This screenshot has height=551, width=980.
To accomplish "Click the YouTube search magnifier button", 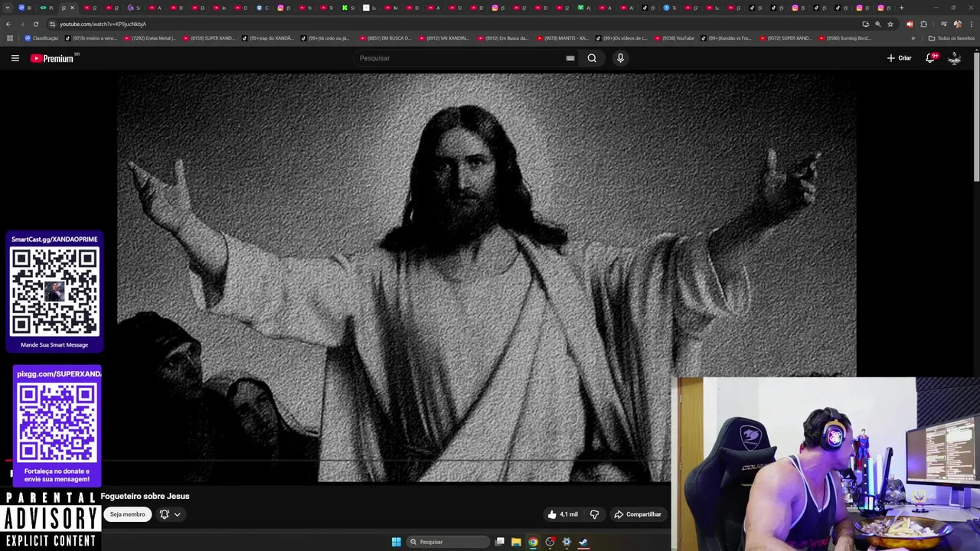I will (x=592, y=58).
